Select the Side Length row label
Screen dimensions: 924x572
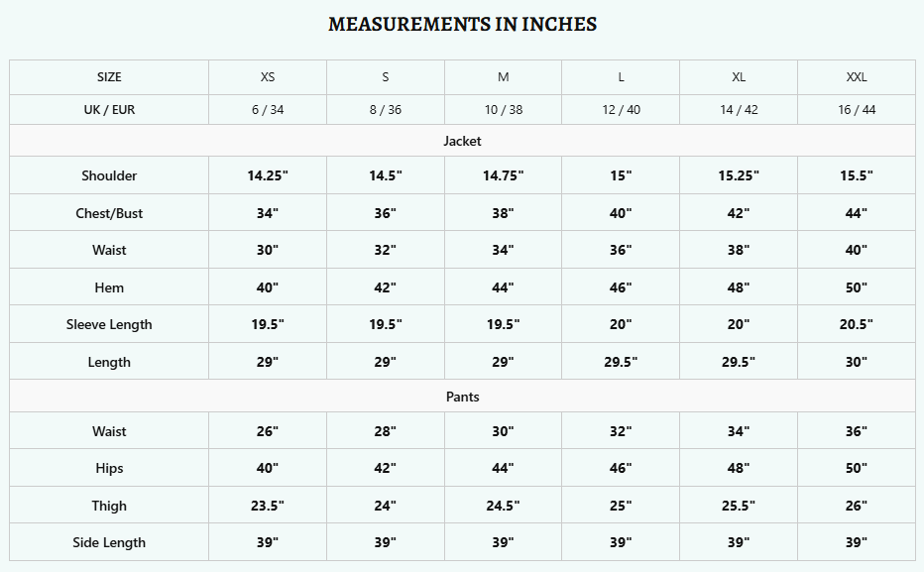(x=109, y=542)
